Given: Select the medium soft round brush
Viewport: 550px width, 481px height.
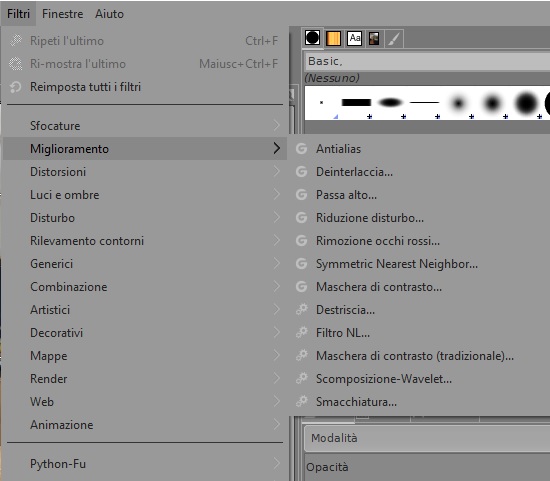Looking at the screenshot, I should pos(492,103).
